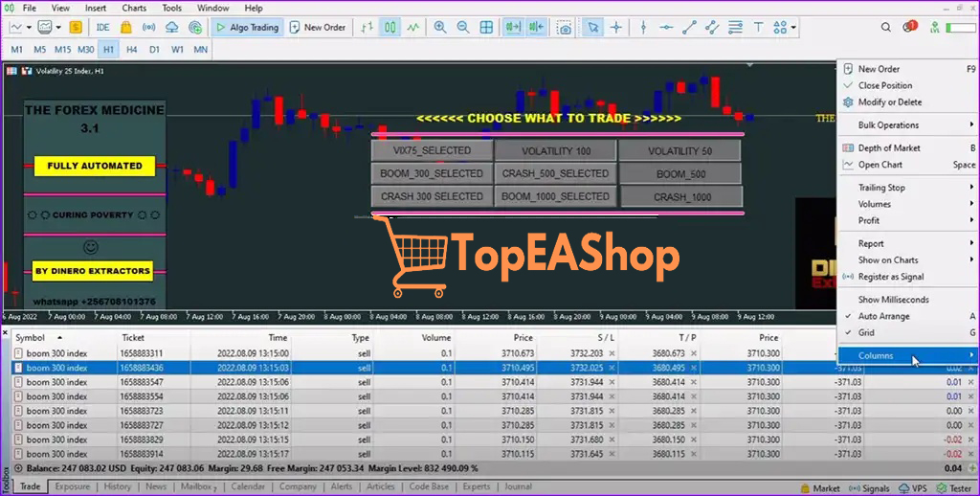Select the M1 timeframe

pos(17,50)
